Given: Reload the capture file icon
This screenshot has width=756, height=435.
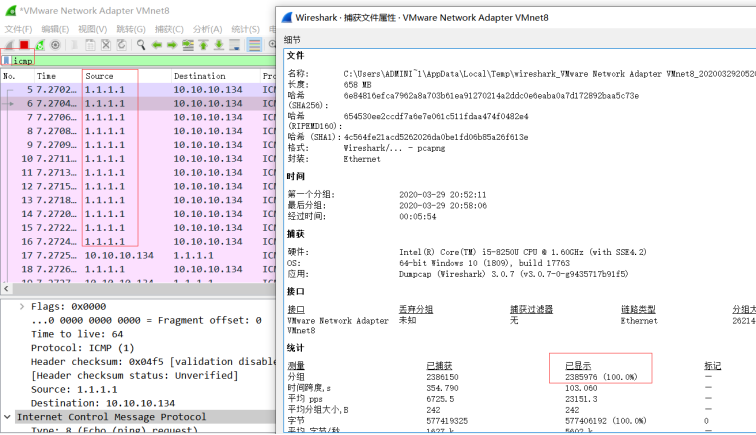Looking at the screenshot, I should (122, 45).
